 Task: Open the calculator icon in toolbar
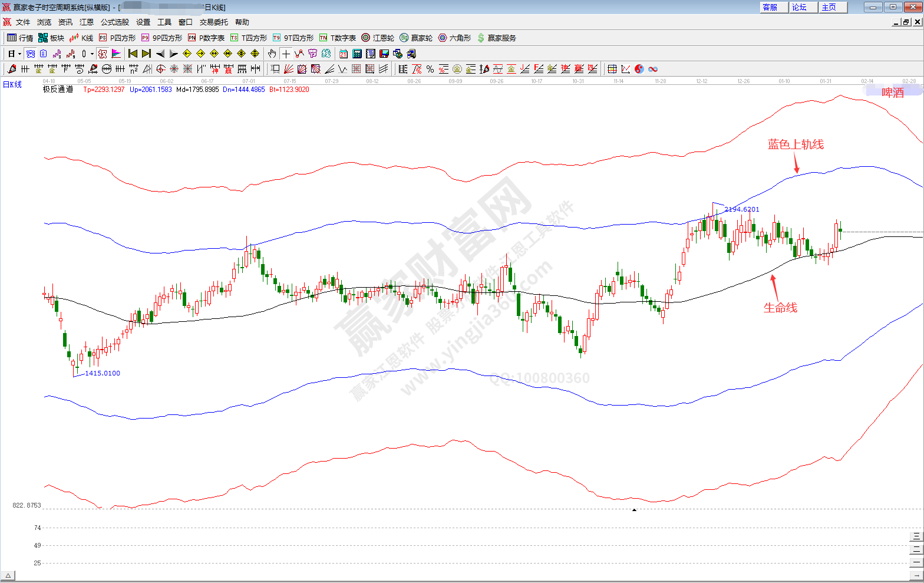pyautogui.click(x=357, y=54)
